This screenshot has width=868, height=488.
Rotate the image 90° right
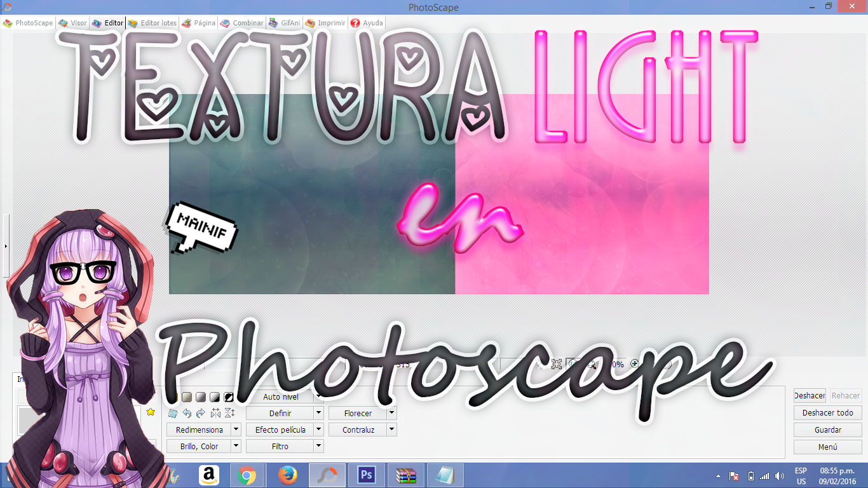[x=201, y=414]
